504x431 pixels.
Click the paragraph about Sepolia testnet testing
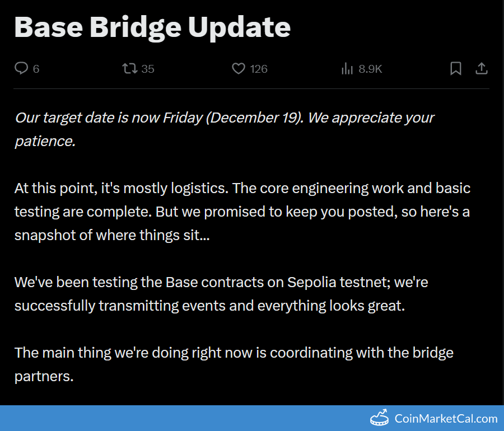(221, 294)
